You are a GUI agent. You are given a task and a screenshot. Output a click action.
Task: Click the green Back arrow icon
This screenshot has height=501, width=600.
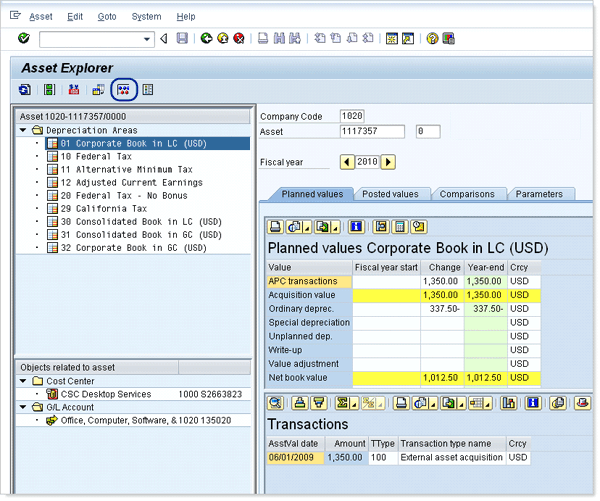point(206,39)
